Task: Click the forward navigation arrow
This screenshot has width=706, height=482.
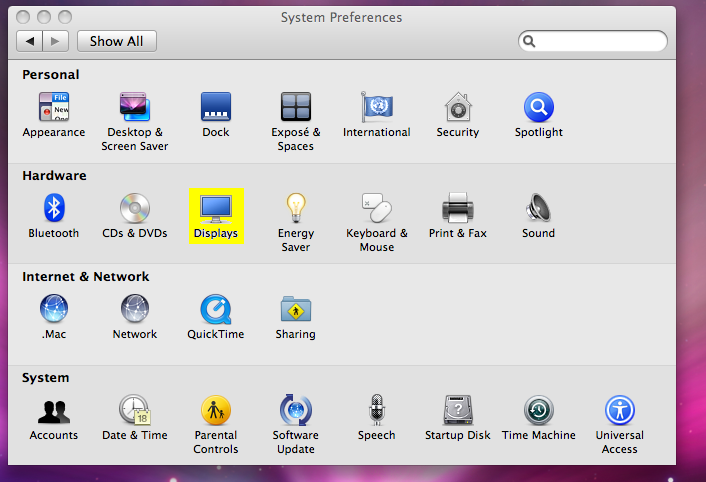Action: [x=56, y=41]
